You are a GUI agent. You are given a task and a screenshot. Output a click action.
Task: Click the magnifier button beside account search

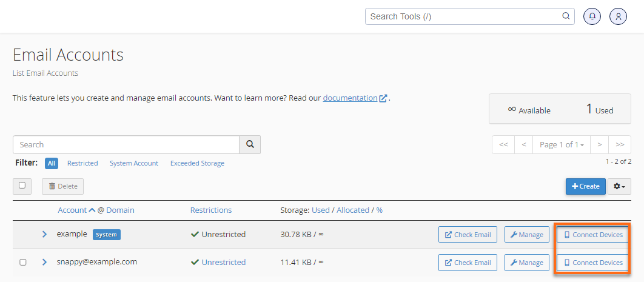[250, 145]
